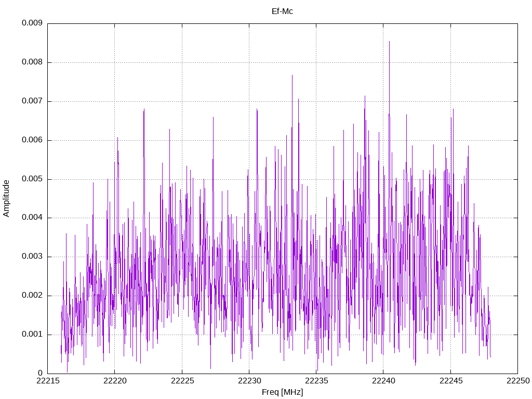This screenshot has height=399, width=532.
Task: Click y-axis tick label 0.008
Action: point(32,62)
